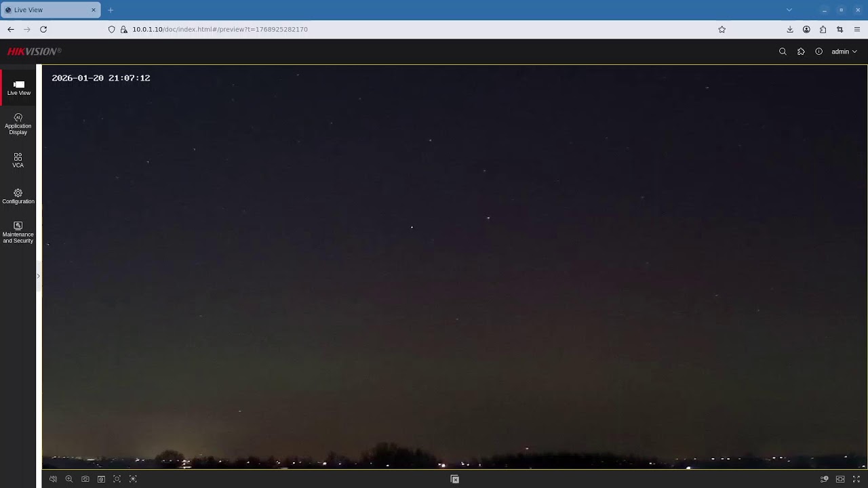Open a new browser tab
The image size is (868, 488).
pyautogui.click(x=111, y=10)
